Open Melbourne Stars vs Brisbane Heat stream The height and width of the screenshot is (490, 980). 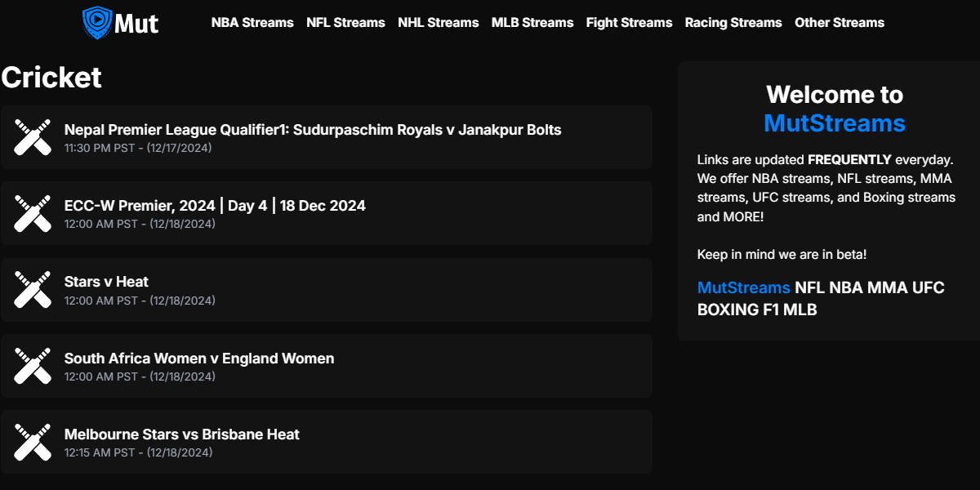point(182,434)
